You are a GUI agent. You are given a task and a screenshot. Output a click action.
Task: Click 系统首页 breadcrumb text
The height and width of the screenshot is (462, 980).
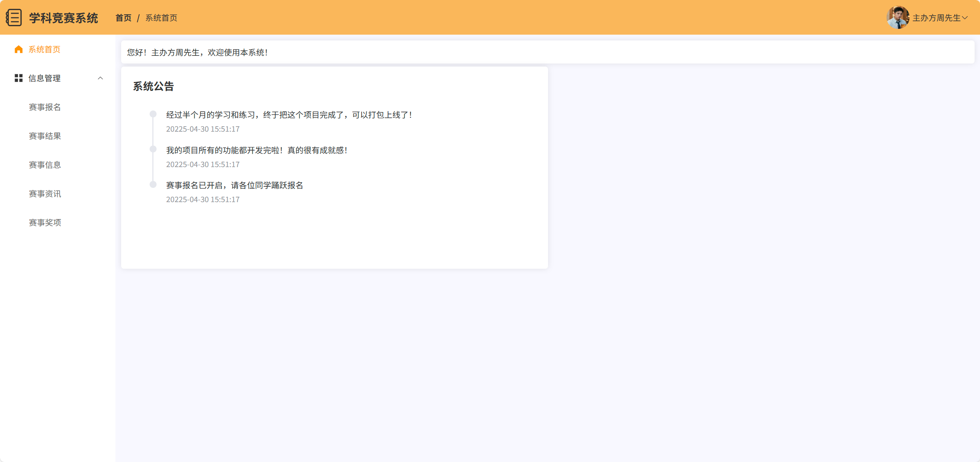pos(161,18)
